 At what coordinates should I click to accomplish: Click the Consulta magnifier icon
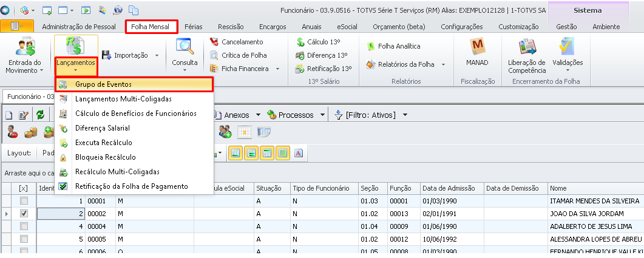tap(185, 46)
